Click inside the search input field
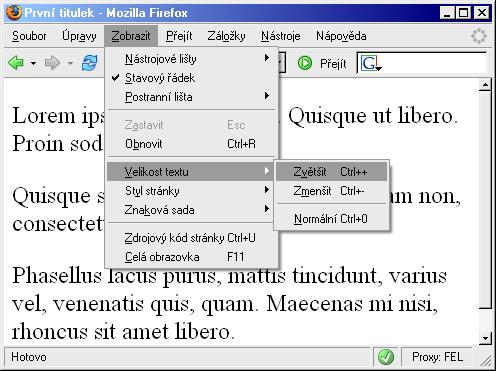The height and width of the screenshot is (371, 496). pos(435,63)
